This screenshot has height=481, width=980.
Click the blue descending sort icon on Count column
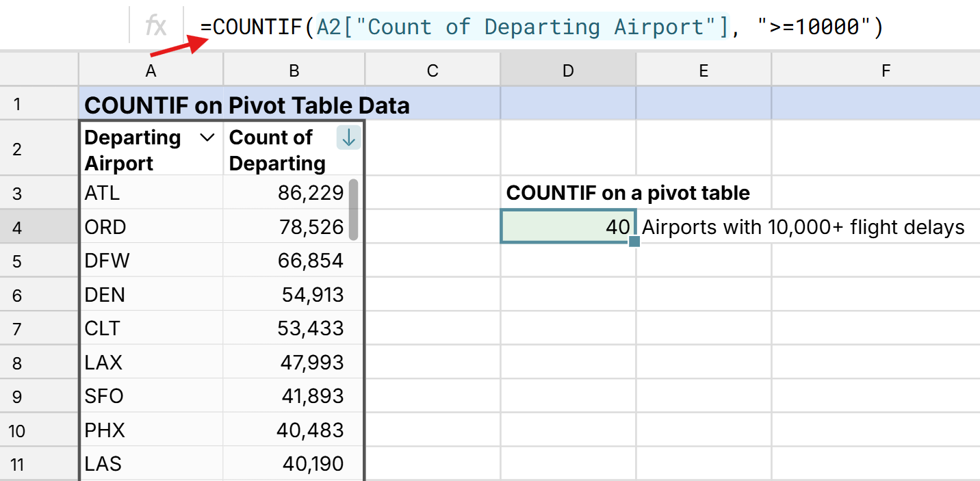click(x=348, y=138)
